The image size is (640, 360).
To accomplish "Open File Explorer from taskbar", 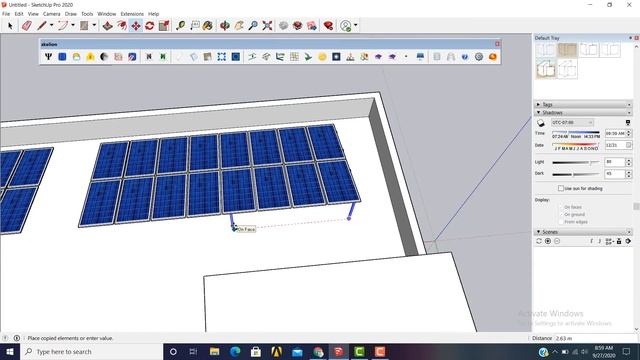I will click(x=214, y=351).
